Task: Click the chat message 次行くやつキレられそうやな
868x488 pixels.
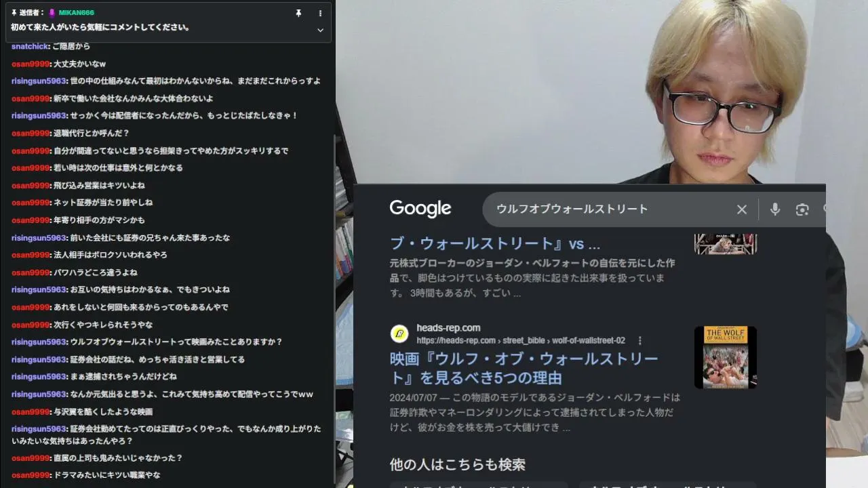Action: point(103,325)
